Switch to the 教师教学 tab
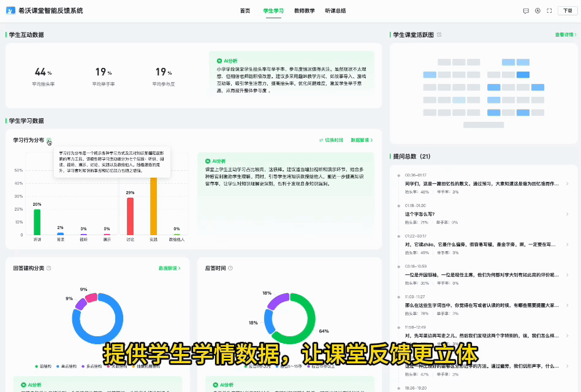The height and width of the screenshot is (392, 581). 304,11
